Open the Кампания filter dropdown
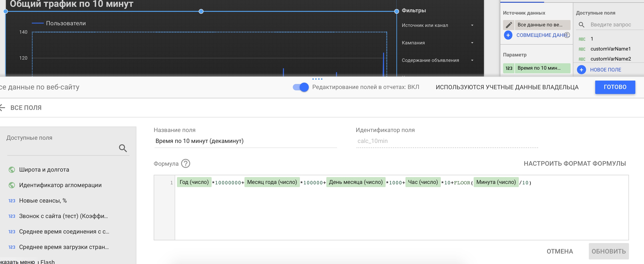Screen dimensions: 644x264 point(472,43)
